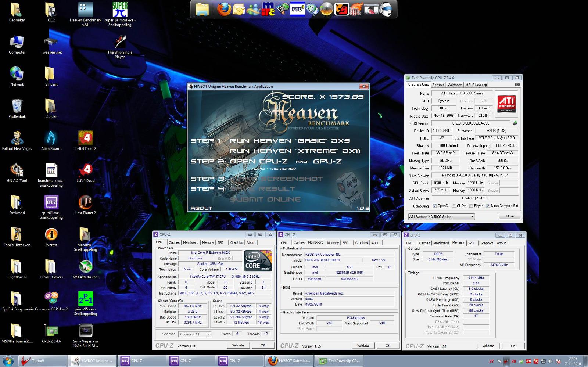The height and width of the screenshot is (367, 588).
Task: Click the Close button in GPU-Z
Action: (x=510, y=216)
